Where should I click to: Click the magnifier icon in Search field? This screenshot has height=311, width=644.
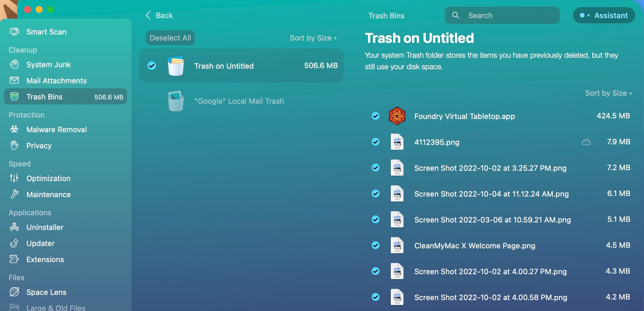click(455, 15)
